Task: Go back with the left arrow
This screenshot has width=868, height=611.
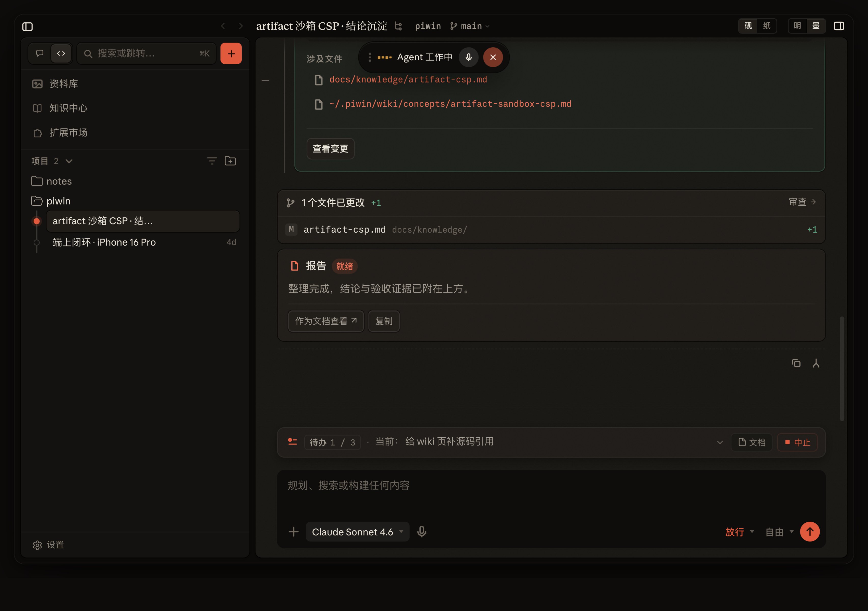Action: [x=223, y=26]
